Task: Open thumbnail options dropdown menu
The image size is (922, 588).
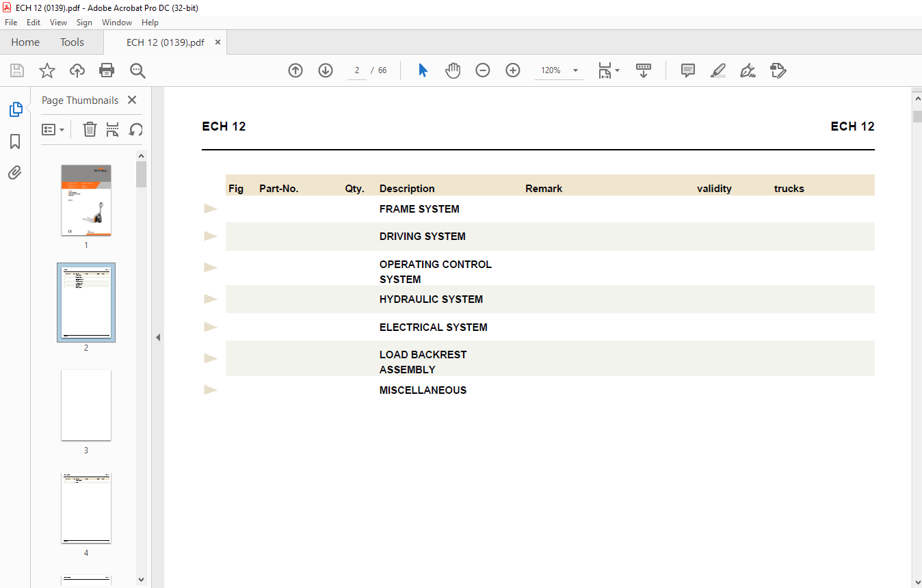Action: tap(53, 129)
